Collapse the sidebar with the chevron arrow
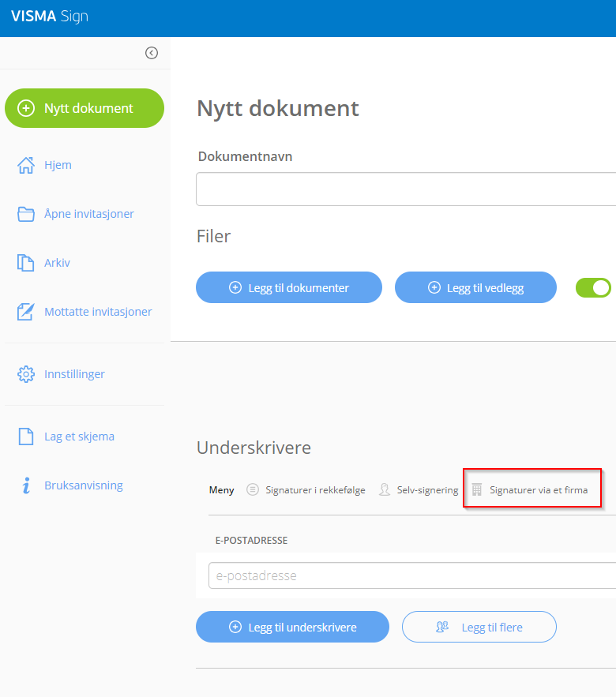Viewport: 616px width, 697px height. pyautogui.click(x=151, y=52)
